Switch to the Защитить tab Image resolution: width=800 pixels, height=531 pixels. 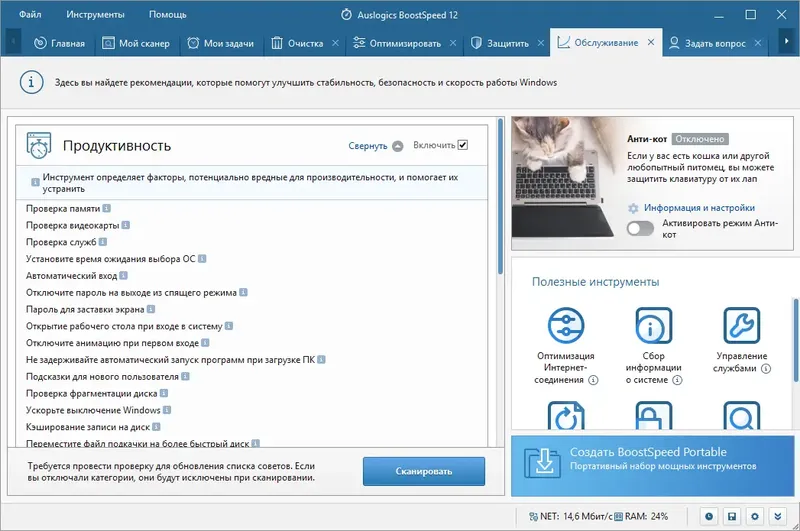500,43
